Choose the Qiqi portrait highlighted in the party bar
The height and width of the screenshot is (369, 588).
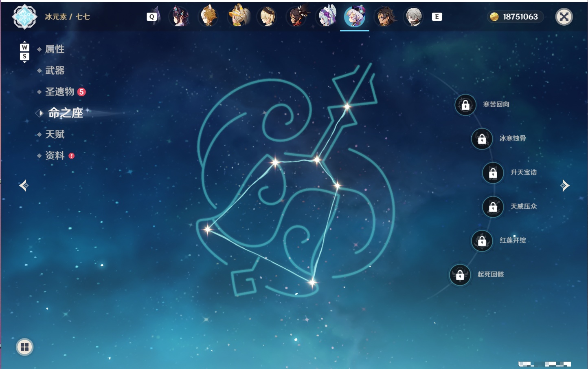coord(355,17)
